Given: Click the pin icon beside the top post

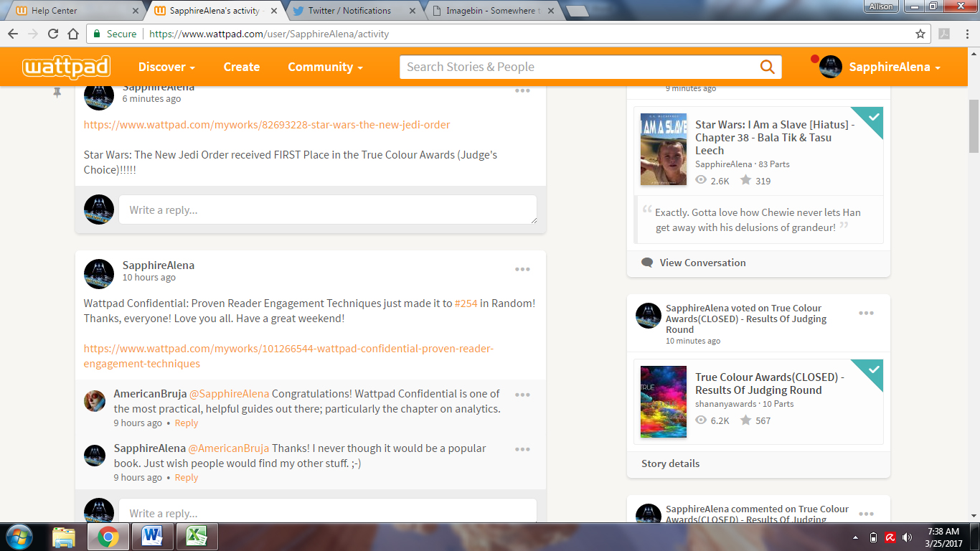Looking at the screenshot, I should coord(57,93).
